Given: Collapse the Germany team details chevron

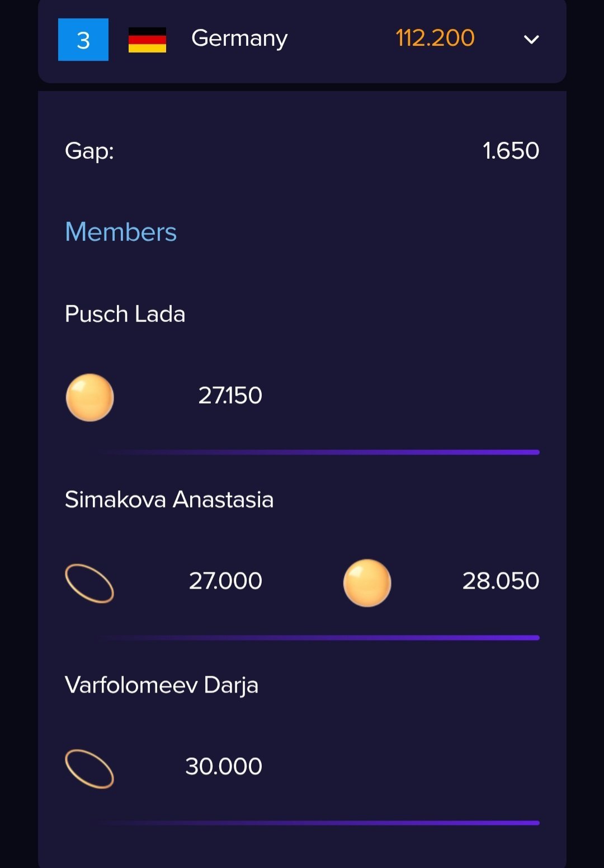Looking at the screenshot, I should [x=531, y=40].
